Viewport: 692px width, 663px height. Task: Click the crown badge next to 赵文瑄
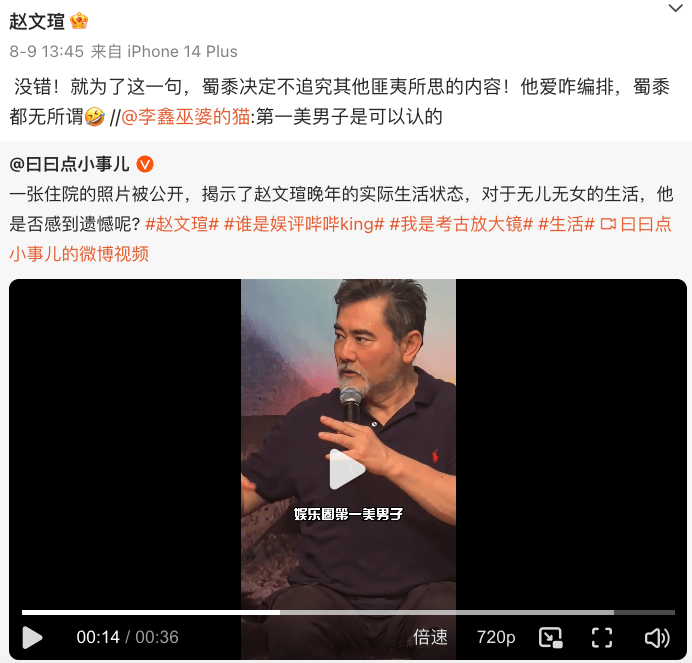click(x=79, y=21)
